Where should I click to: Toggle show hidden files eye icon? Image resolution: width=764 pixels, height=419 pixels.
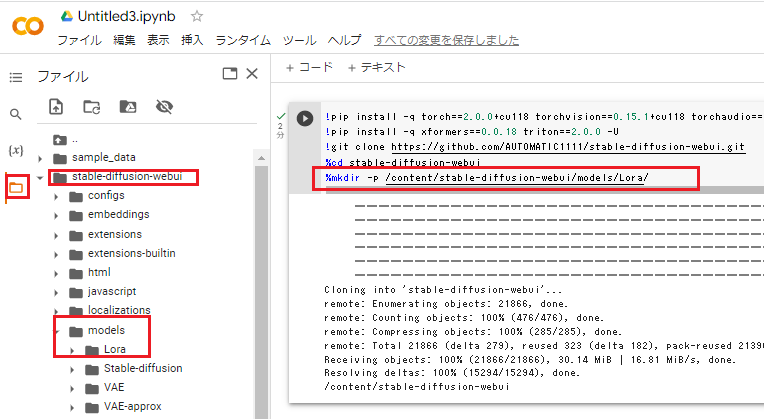click(164, 106)
